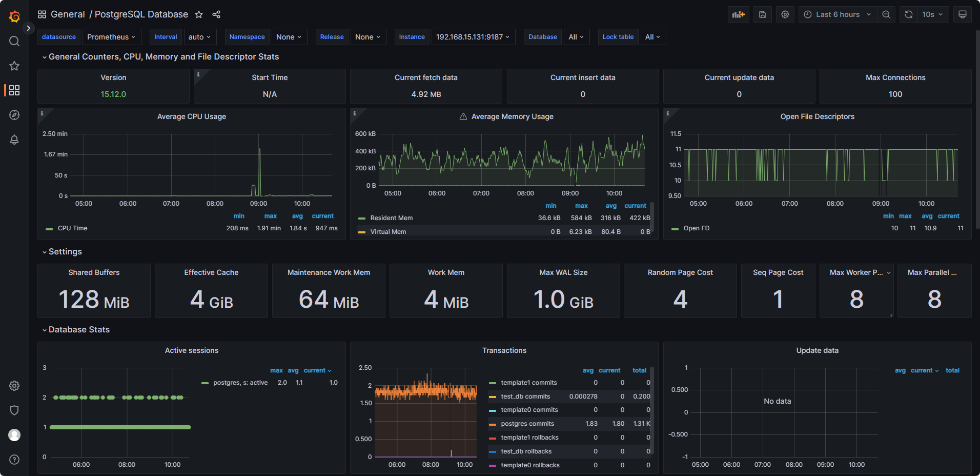This screenshot has height=476, width=980.
Task: Open the Lock table All dropdown
Action: [x=653, y=37]
